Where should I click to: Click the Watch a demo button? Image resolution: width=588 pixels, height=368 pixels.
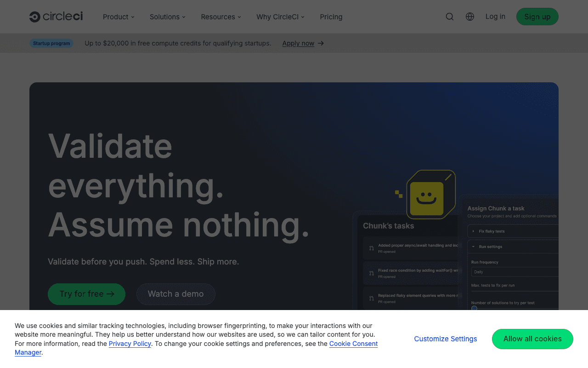click(176, 294)
